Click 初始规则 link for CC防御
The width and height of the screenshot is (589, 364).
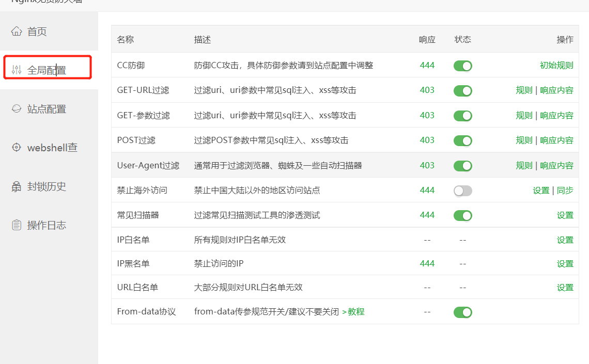(556, 65)
